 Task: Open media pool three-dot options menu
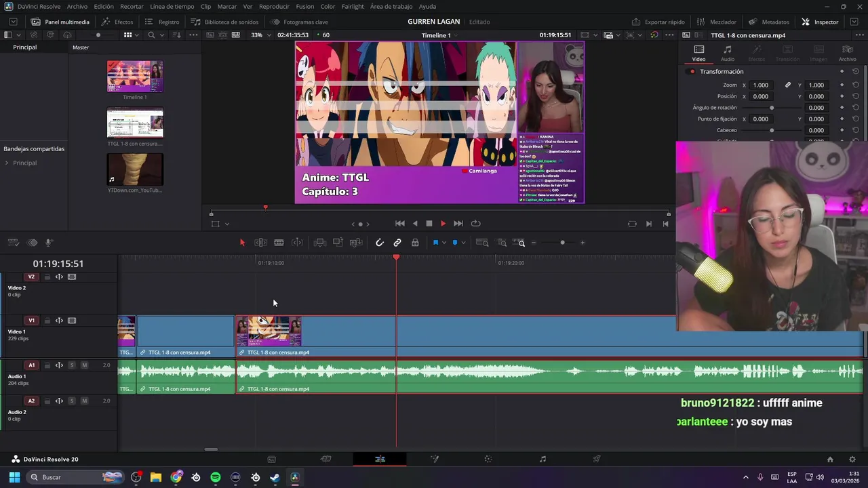point(193,35)
